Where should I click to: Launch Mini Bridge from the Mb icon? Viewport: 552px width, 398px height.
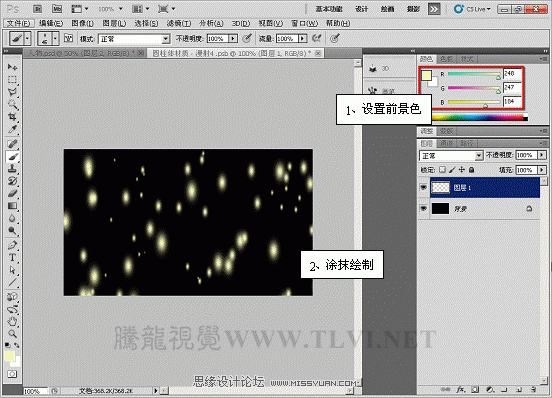tap(57, 9)
